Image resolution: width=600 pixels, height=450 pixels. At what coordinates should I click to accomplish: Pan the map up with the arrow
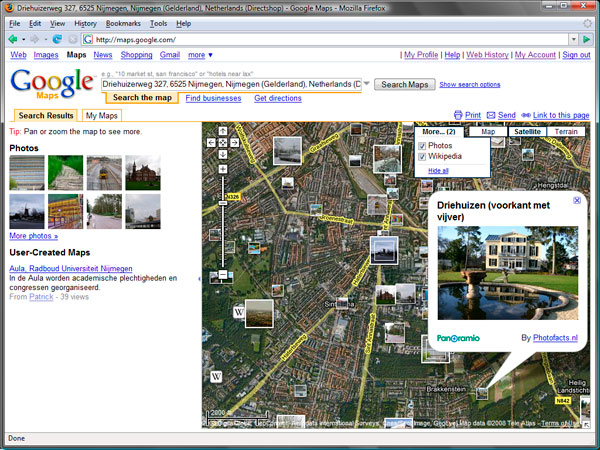[x=223, y=131]
